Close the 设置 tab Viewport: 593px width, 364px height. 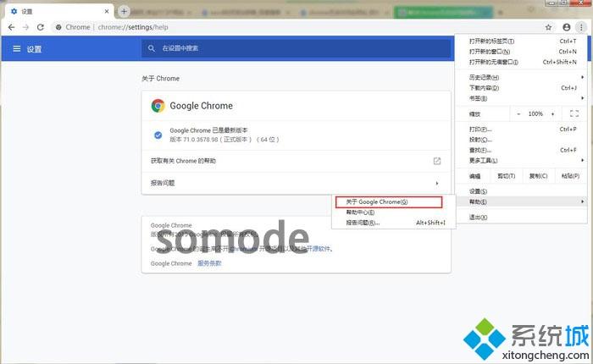[x=107, y=11]
